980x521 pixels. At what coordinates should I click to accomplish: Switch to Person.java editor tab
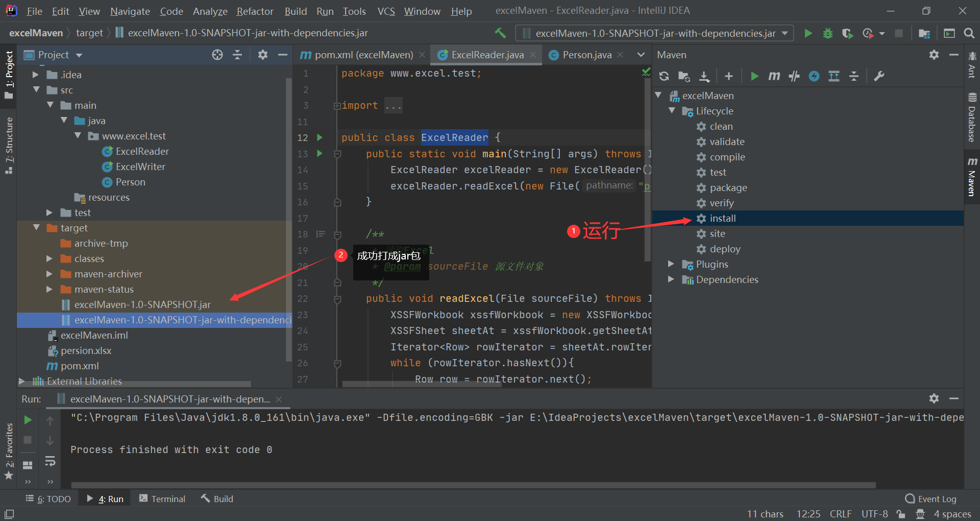tap(586, 55)
